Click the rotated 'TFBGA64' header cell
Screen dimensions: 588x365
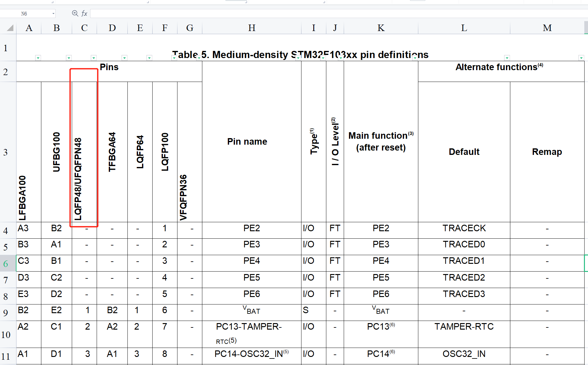(x=112, y=152)
